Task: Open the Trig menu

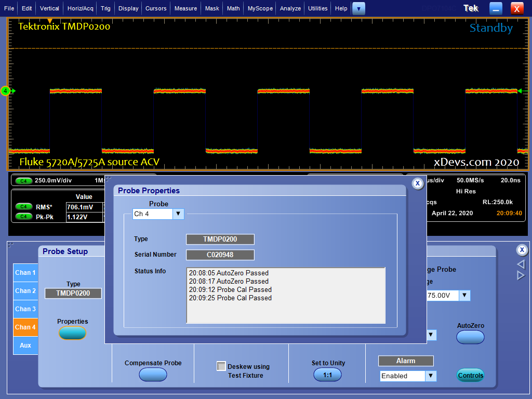Action: click(105, 8)
